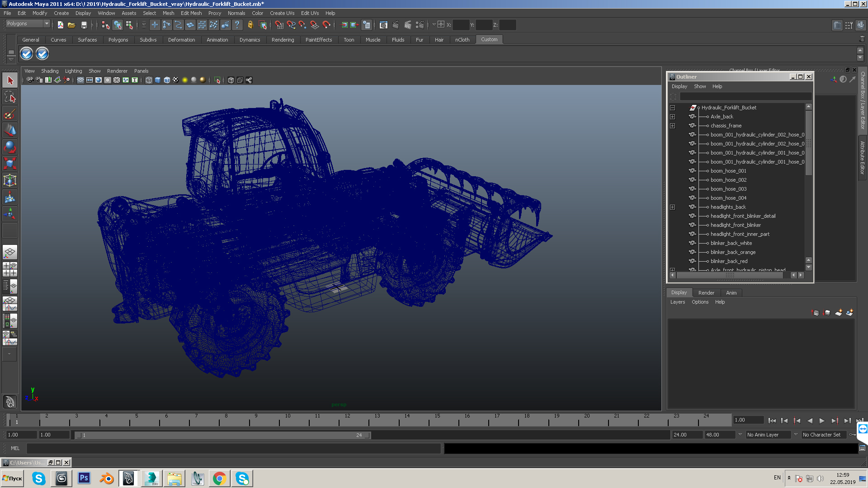This screenshot has height=488, width=868.
Task: Click frame 12 on the time slider
Action: click(347, 421)
